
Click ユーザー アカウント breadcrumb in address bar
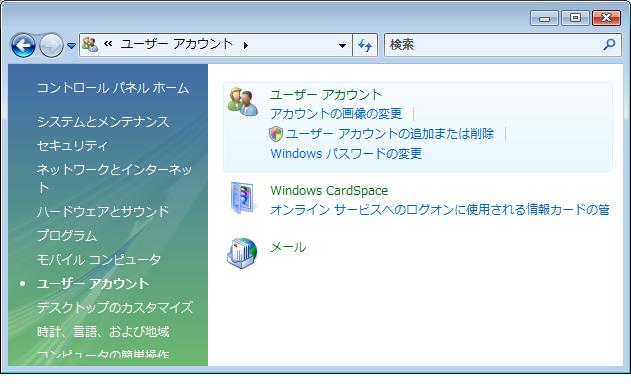(177, 44)
